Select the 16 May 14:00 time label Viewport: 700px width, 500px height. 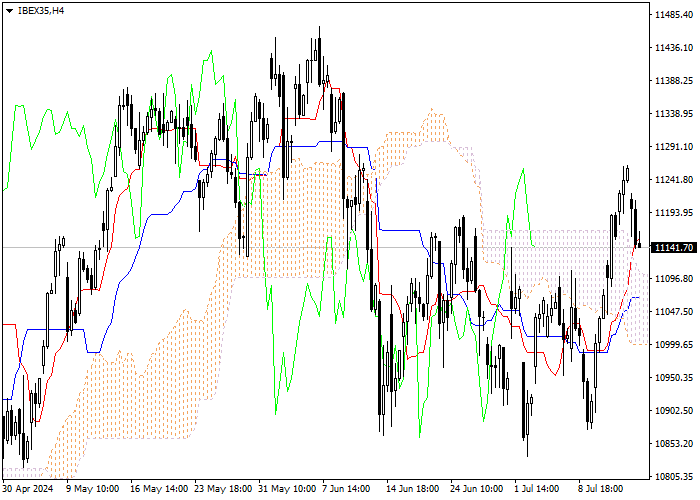(x=159, y=489)
